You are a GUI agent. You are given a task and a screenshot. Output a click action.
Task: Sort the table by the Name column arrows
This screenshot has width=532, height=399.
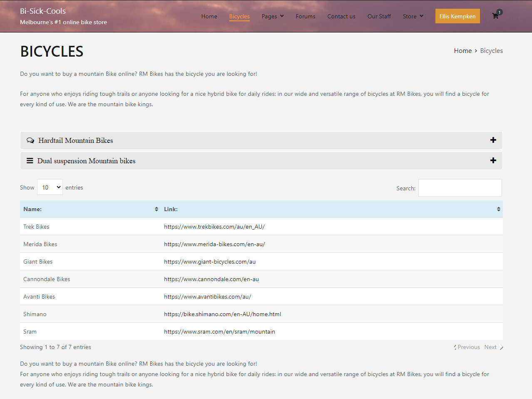[x=157, y=209]
